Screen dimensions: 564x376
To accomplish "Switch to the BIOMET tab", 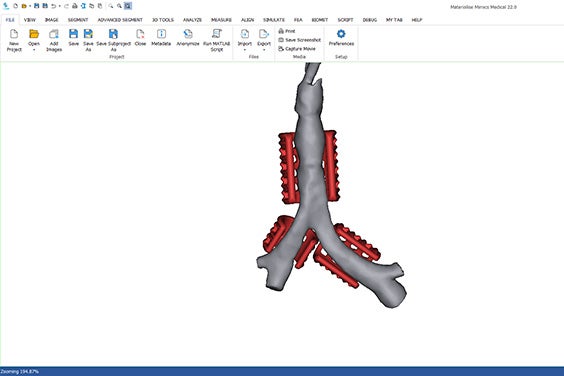I will click(x=320, y=20).
